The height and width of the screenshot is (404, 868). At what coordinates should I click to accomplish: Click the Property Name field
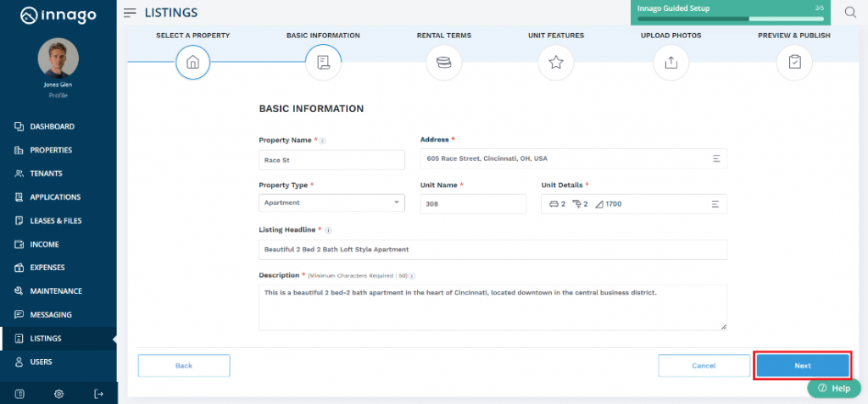[331, 160]
